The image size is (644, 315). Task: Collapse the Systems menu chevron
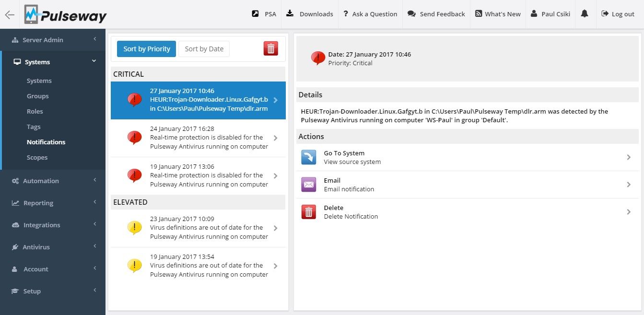point(94,61)
